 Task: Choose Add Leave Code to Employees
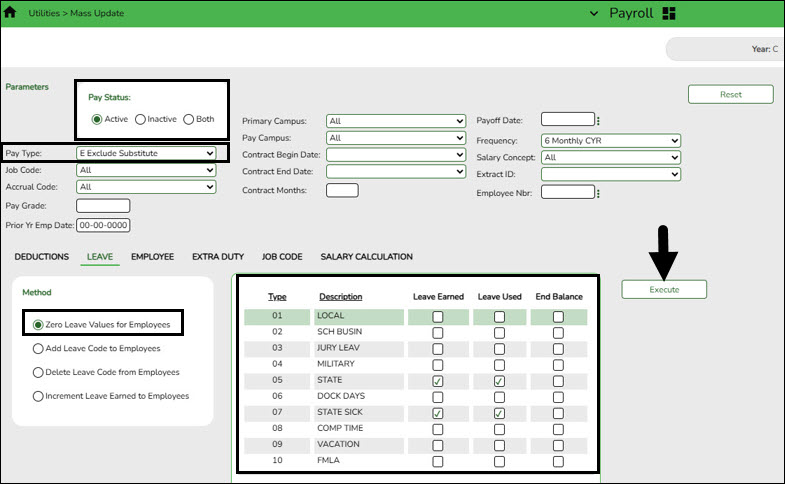[x=38, y=348]
